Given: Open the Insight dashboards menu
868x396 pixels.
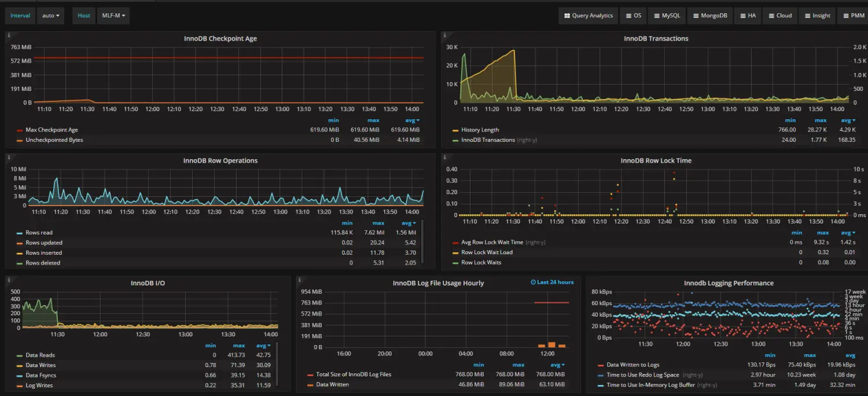Looking at the screenshot, I should 816,16.
